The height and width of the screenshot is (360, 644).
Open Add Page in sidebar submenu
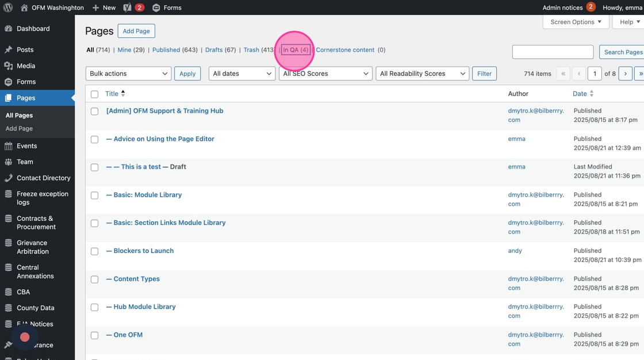(x=19, y=128)
